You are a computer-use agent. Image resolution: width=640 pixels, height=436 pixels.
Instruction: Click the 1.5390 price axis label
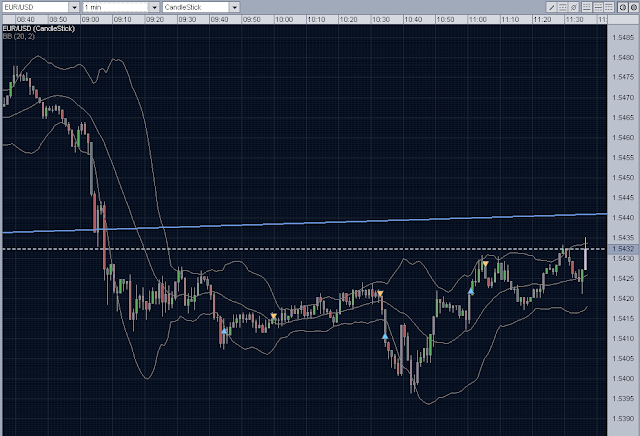click(x=623, y=418)
